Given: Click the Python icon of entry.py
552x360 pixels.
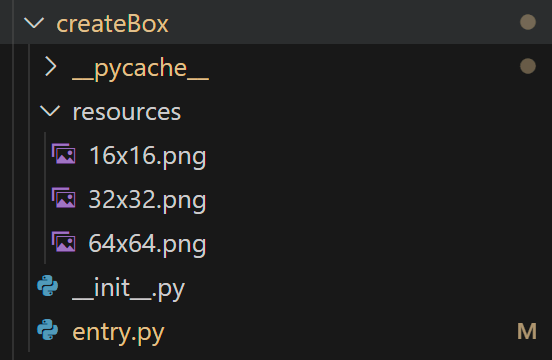Looking at the screenshot, I should pyautogui.click(x=48, y=330).
